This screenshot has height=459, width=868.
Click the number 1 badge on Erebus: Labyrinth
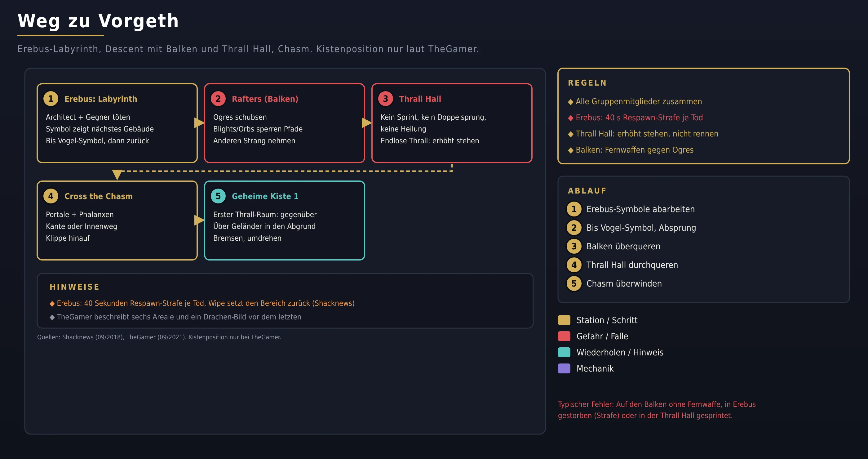tap(51, 99)
